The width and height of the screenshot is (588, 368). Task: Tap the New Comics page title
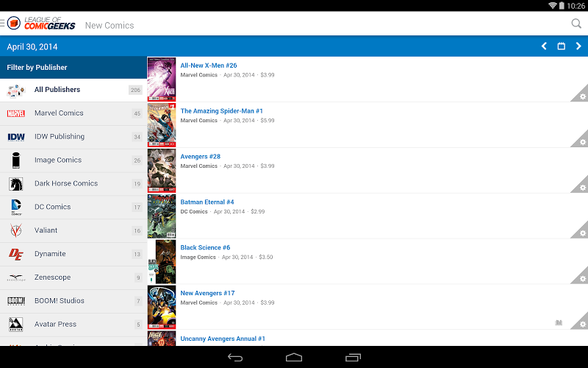coord(110,25)
